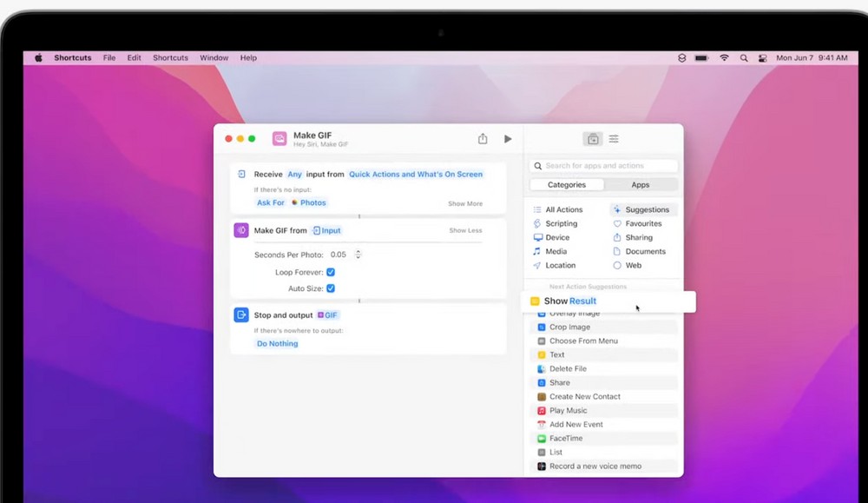Click the Make GIF action icon
This screenshot has width=868, height=503.
click(241, 230)
